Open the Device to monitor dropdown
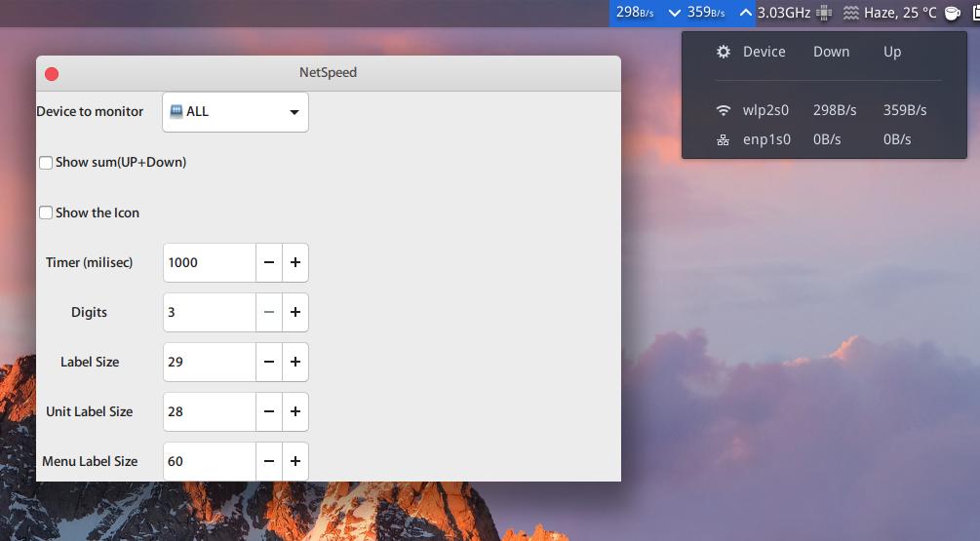 point(236,112)
